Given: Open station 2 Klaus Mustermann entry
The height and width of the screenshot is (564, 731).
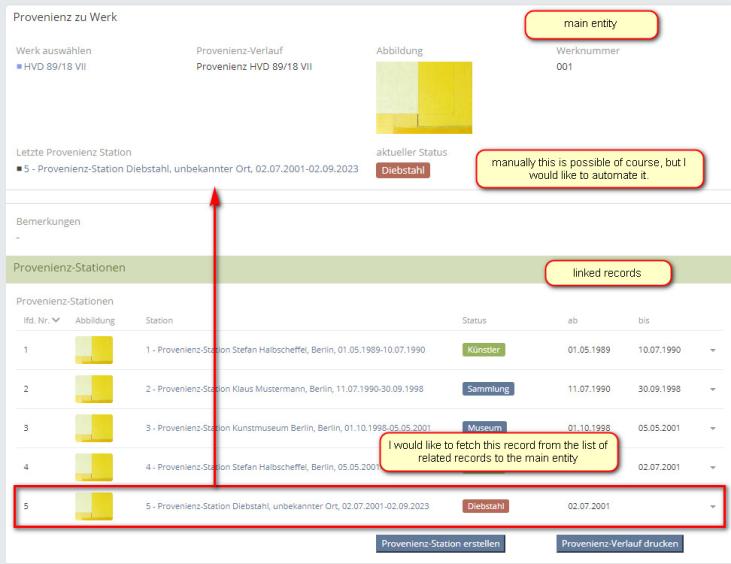Looking at the screenshot, I should [x=284, y=389].
